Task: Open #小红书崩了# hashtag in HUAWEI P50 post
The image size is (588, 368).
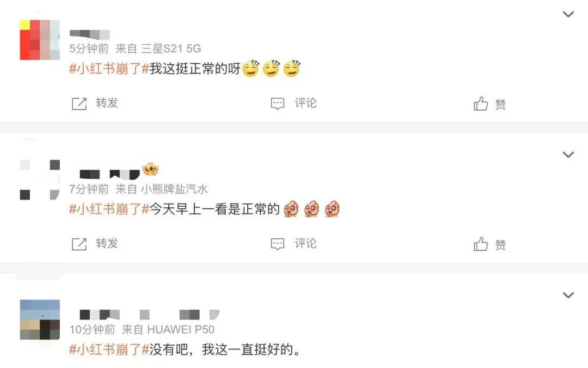Action: (x=109, y=349)
